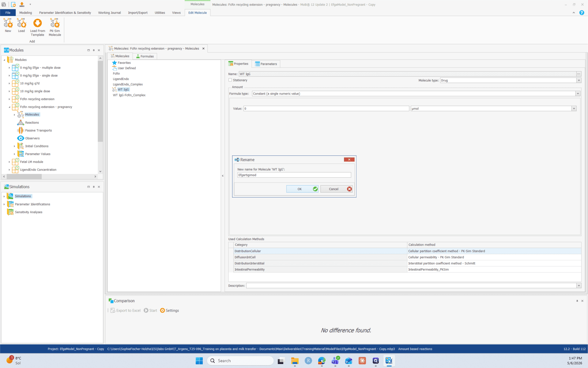Click the Windows taskbar Search box
Viewport: 588px width, 368px height.
[x=240, y=361]
